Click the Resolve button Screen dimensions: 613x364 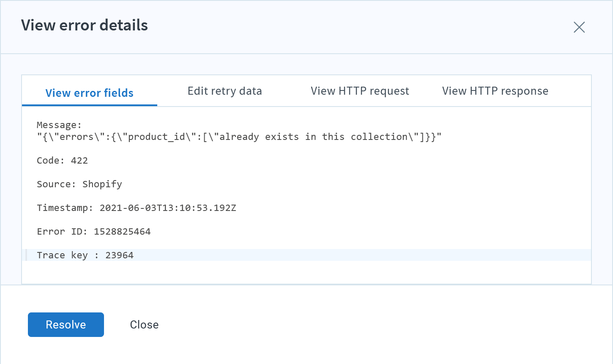tap(66, 324)
